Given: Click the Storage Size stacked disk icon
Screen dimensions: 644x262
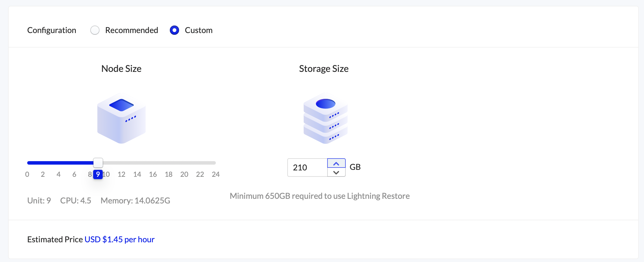Looking at the screenshot, I should (x=325, y=118).
